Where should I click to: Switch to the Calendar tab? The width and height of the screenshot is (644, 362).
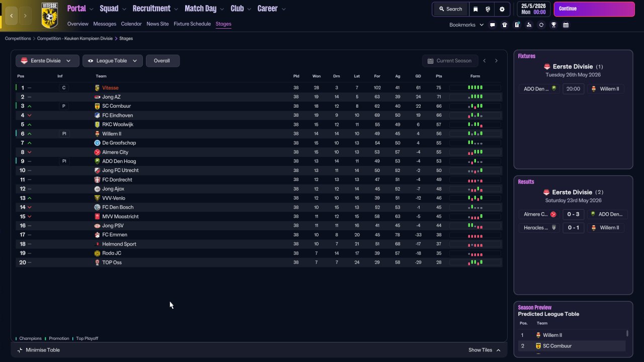pyautogui.click(x=131, y=24)
